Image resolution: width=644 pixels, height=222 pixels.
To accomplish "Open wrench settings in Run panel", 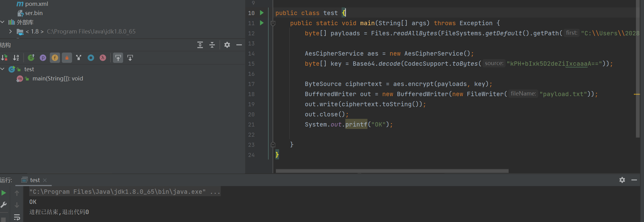I will [x=4, y=205].
